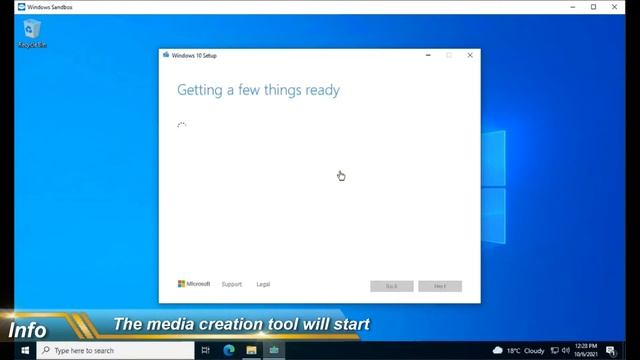This screenshot has height=360, width=640.
Task: Click the volume speaker icon
Action: 566,350
